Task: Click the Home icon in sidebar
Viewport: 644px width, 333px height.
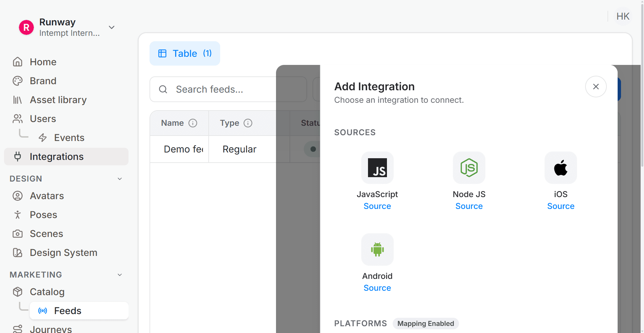Action: (x=18, y=62)
